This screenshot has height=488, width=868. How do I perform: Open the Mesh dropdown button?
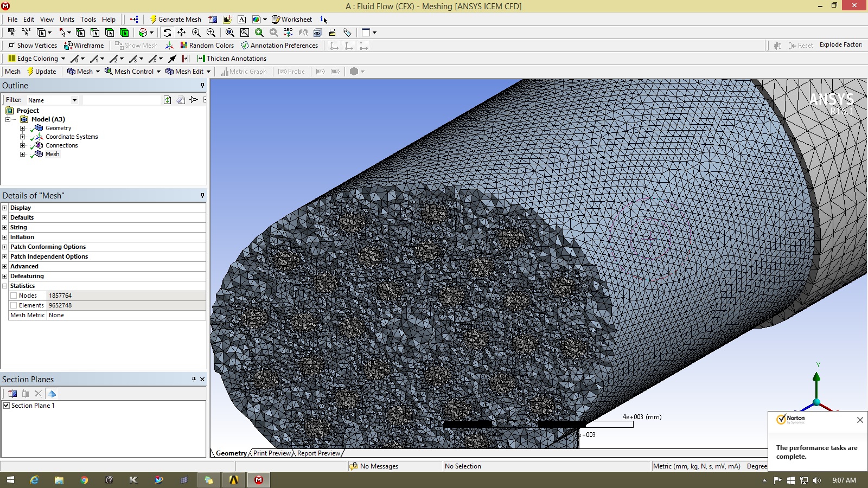point(84,72)
